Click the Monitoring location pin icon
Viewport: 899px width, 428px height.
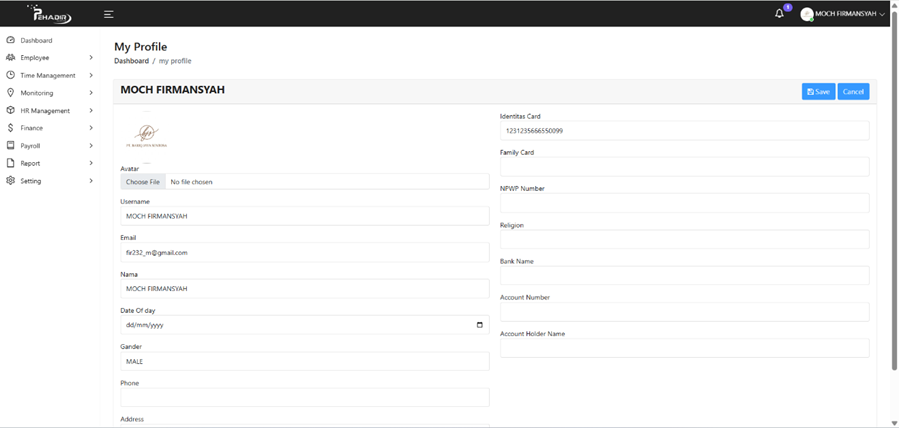[11, 93]
